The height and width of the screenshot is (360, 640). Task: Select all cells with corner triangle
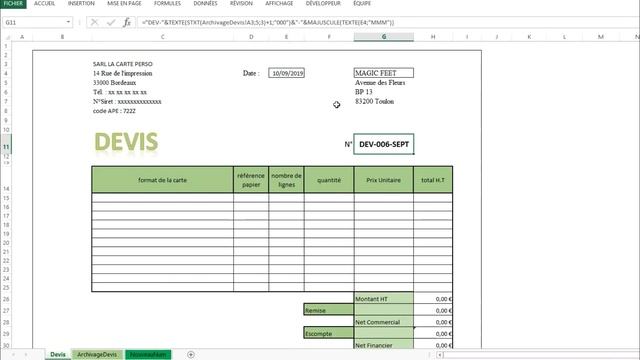click(x=7, y=37)
